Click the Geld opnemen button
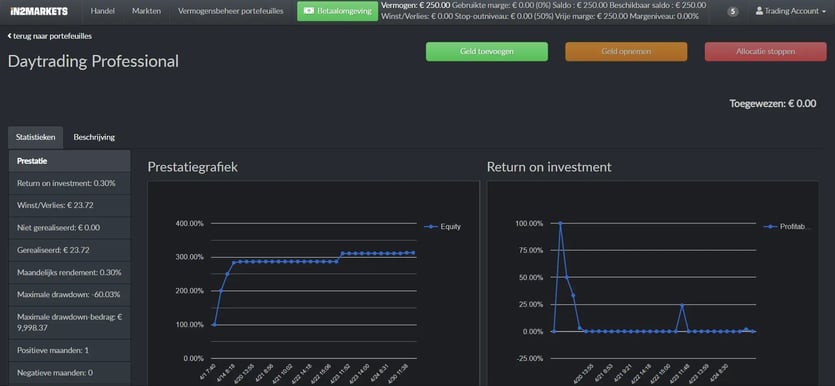 tap(626, 52)
